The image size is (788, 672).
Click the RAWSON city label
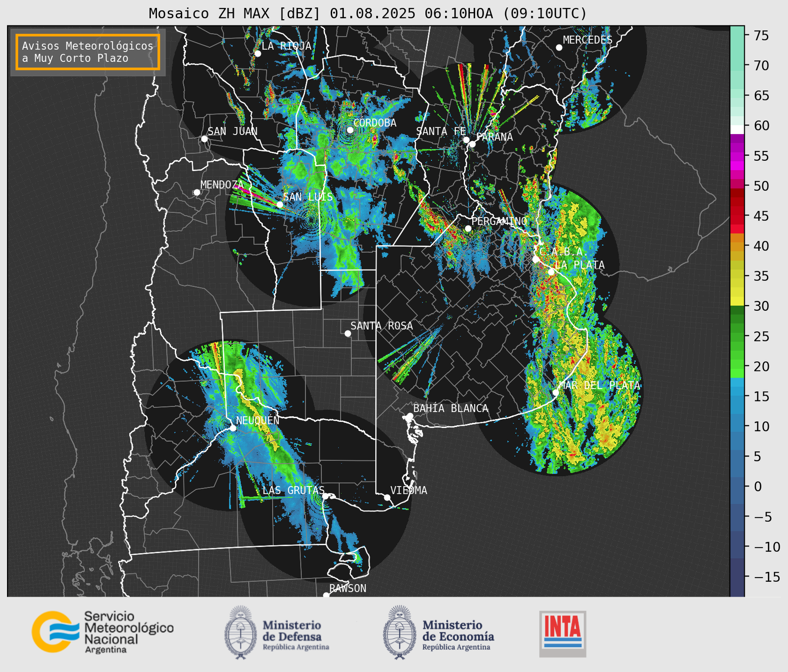pyautogui.click(x=348, y=588)
